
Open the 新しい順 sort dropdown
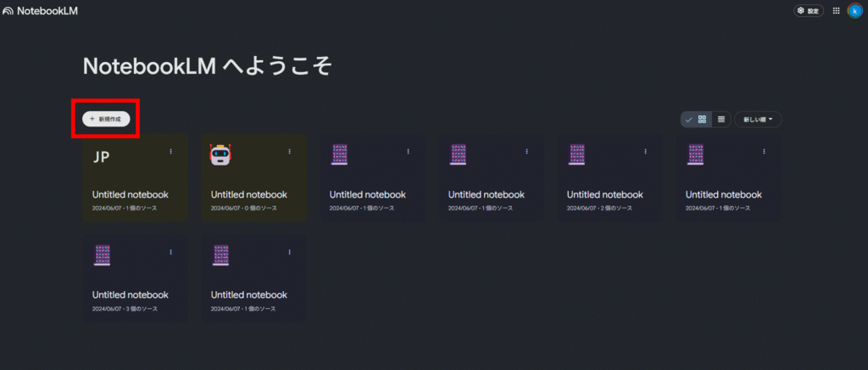coord(758,119)
